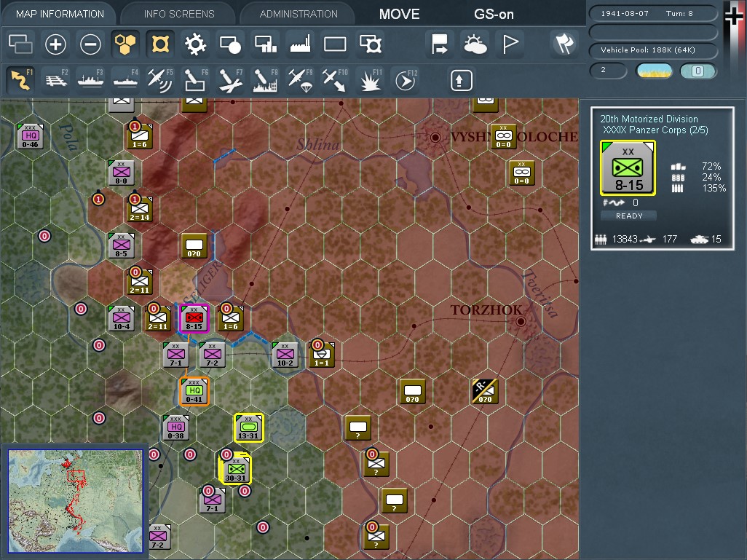Click the up-arrow box toolbar button
Viewport: 747px width, 560px height.
[x=461, y=80]
